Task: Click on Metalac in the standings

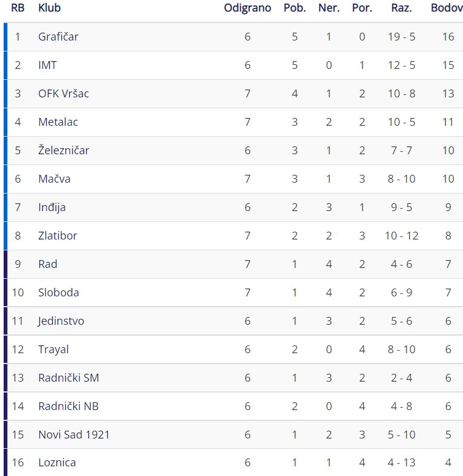Action: pos(58,122)
